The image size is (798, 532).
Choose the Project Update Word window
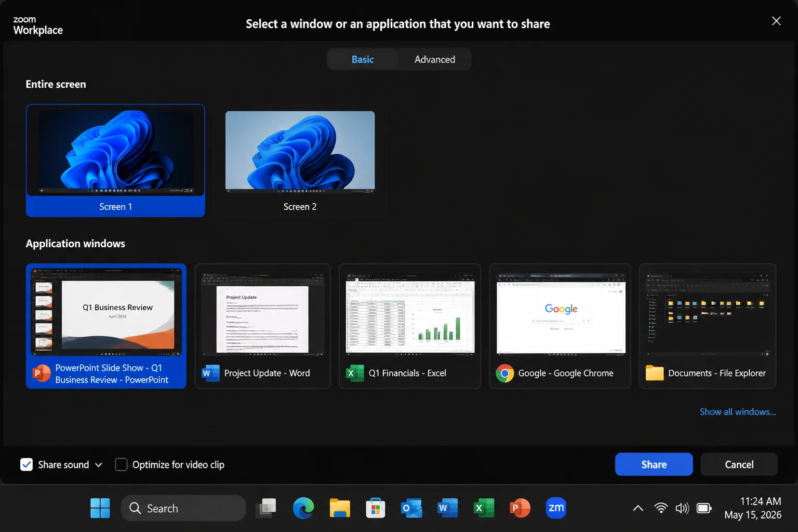263,326
